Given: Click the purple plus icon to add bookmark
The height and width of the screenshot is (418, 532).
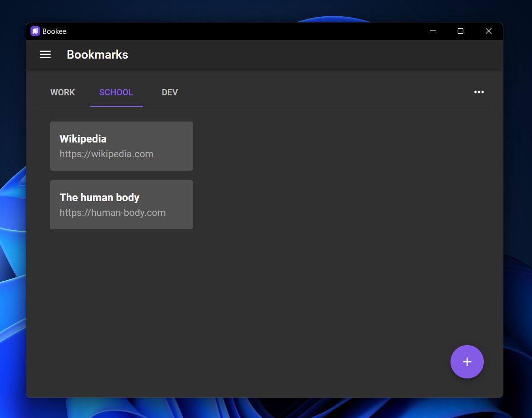Looking at the screenshot, I should coord(467,362).
